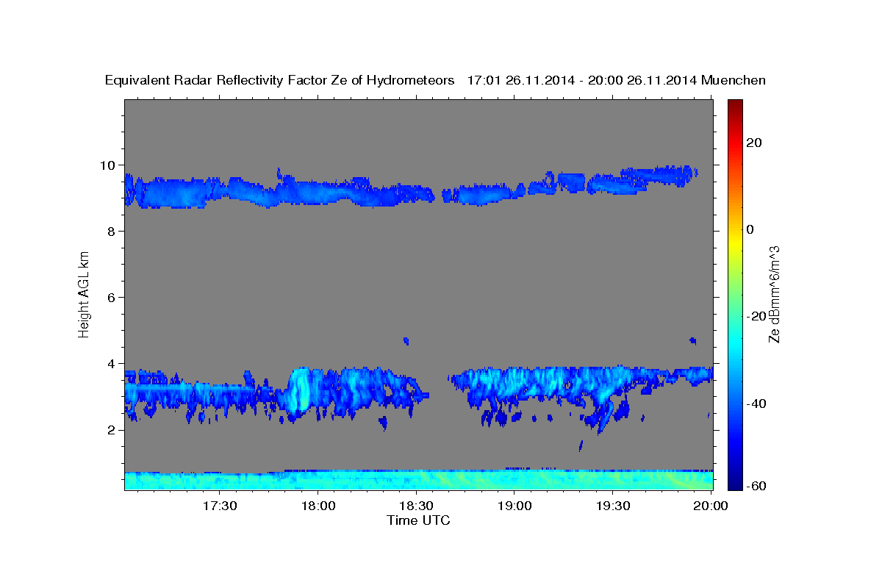882x588 pixels.
Task: Click the '19:00' time tick label
Action: click(514, 506)
